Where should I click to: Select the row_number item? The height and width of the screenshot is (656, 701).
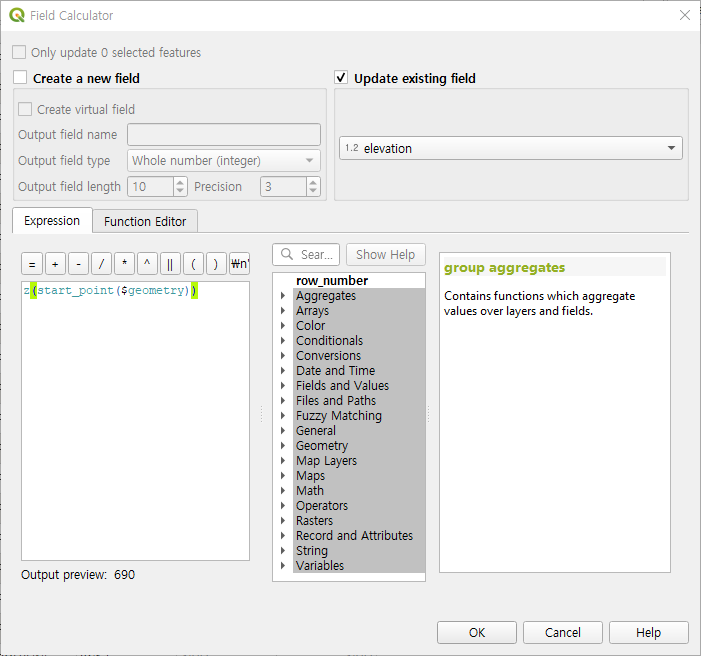tap(332, 280)
